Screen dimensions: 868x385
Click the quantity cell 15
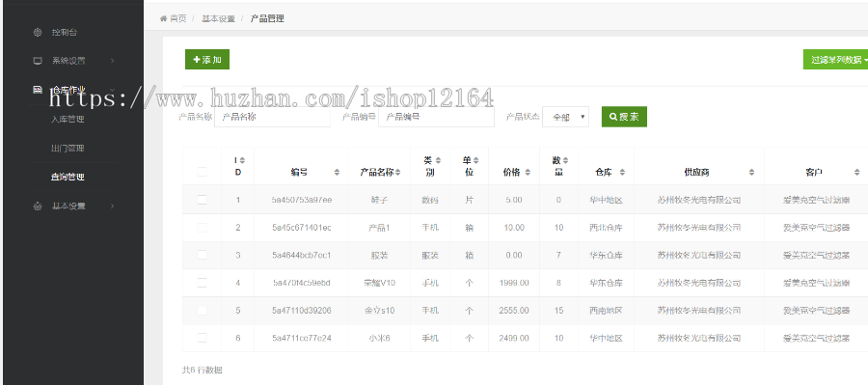(x=558, y=310)
